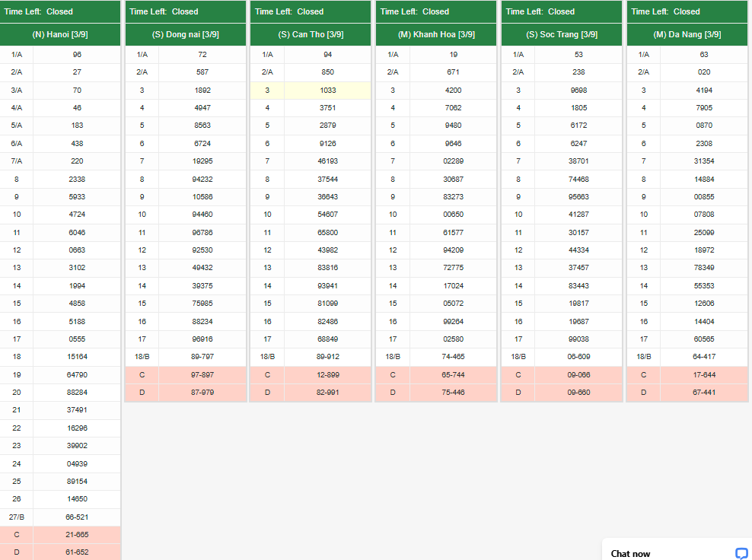Click highlighted value 1033 in Can Tho
Image resolution: width=752 pixels, height=560 pixels.
click(327, 91)
